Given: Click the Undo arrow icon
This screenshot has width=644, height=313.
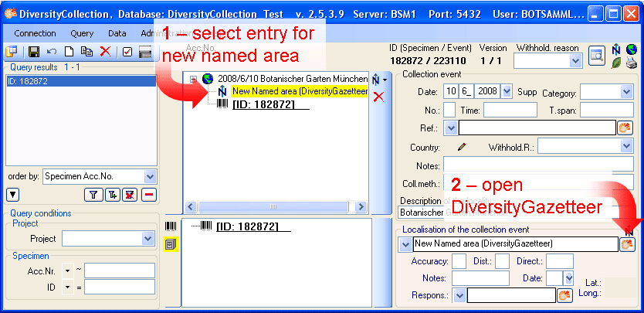Looking at the screenshot, I should pyautogui.click(x=52, y=52).
